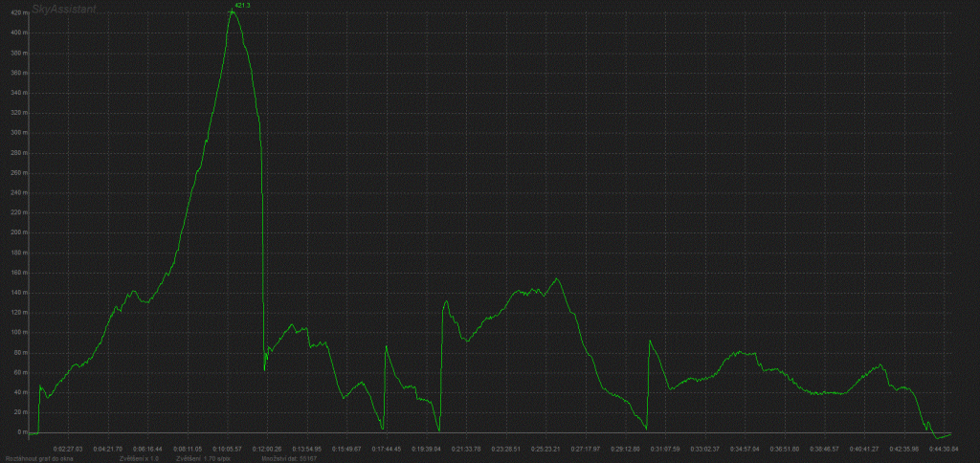
Task: Click the 'Zvětšení x 1.0' zoom label
Action: (x=139, y=458)
